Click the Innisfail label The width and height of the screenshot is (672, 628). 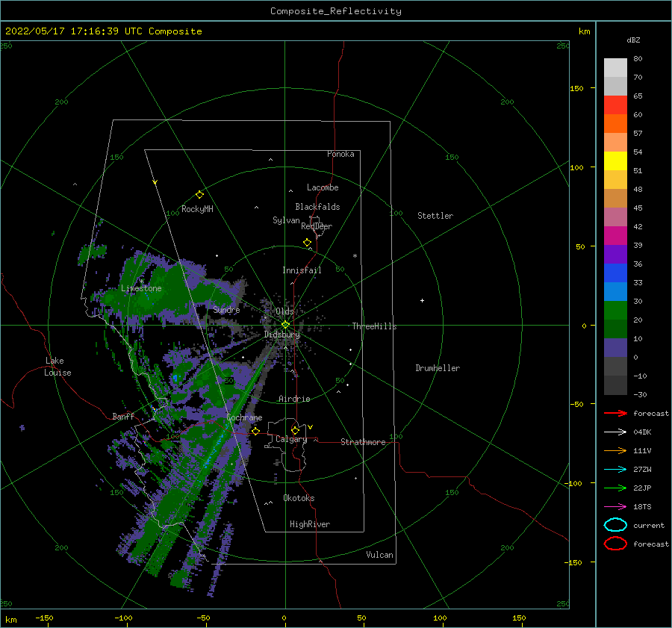tap(302, 270)
